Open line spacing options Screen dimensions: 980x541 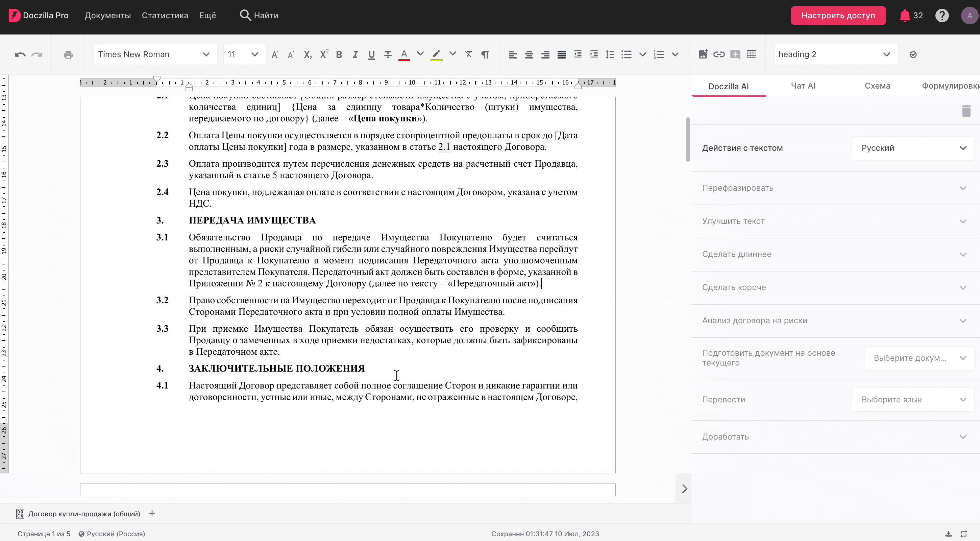pyautogui.click(x=610, y=54)
